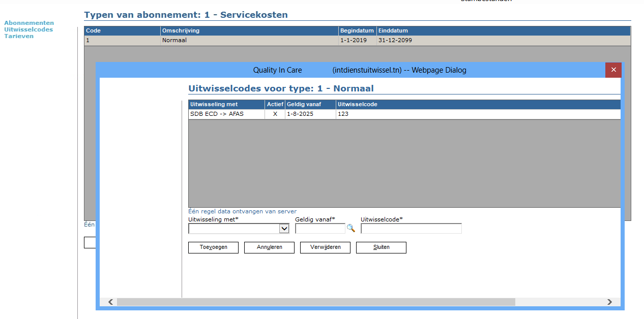Click into the 'Uitwisselcode' text field
The height and width of the screenshot is (319, 644).
pos(411,229)
